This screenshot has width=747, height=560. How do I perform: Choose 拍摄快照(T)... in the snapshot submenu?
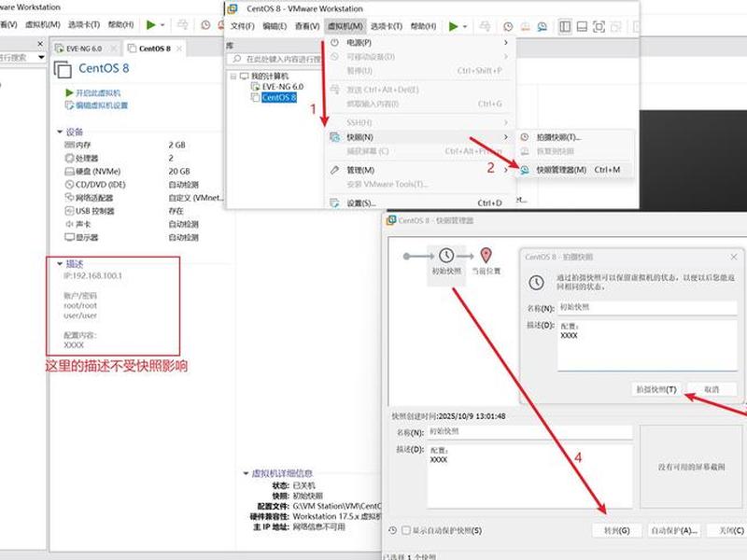coord(574,137)
